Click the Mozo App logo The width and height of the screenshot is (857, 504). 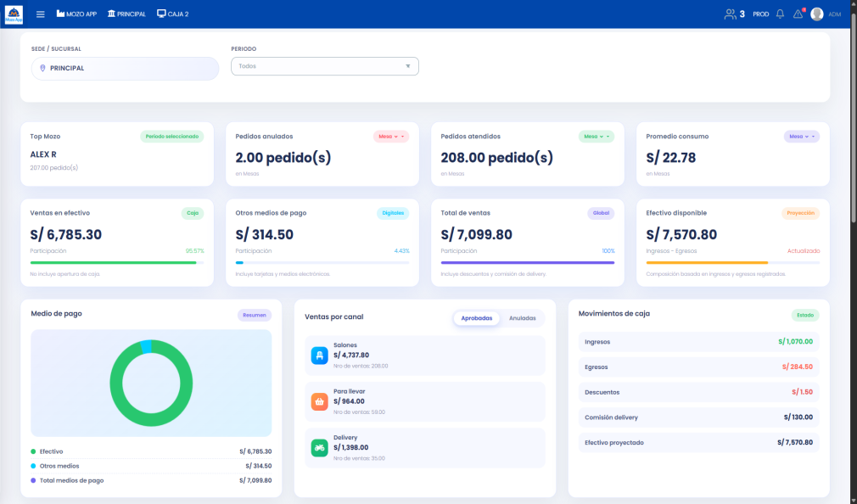tap(14, 15)
